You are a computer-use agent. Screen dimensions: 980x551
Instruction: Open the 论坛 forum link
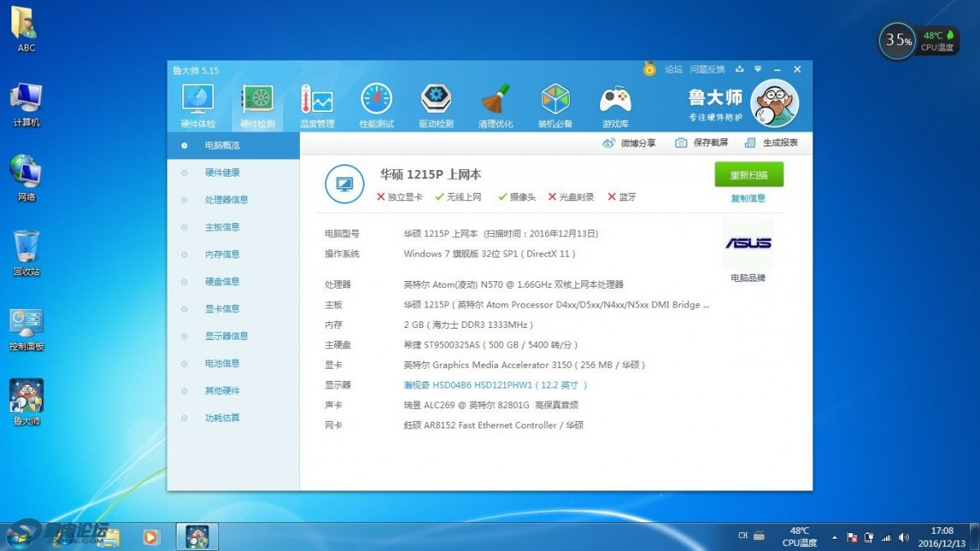coord(673,69)
